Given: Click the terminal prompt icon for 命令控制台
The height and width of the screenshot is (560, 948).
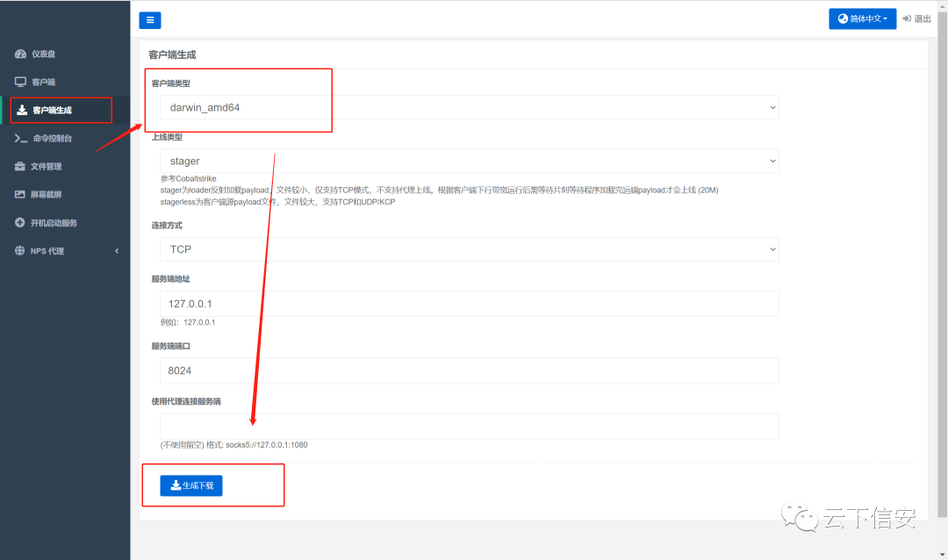Looking at the screenshot, I should point(20,139).
